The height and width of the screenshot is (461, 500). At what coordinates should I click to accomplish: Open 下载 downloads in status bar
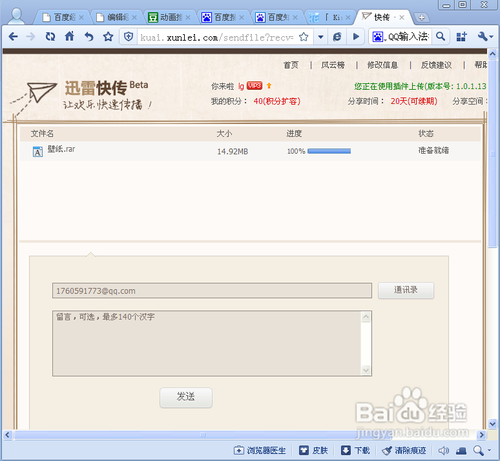click(x=355, y=451)
